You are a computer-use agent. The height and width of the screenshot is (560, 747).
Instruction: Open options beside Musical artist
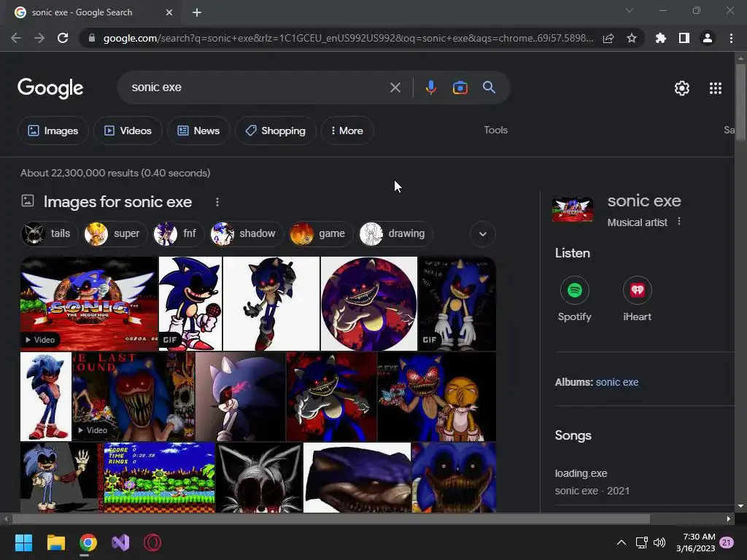coord(679,222)
